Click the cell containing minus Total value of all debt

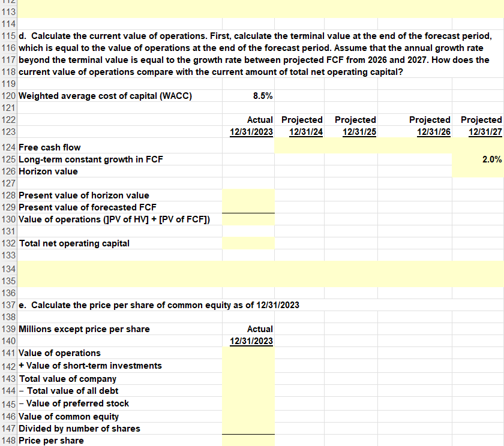point(72,390)
